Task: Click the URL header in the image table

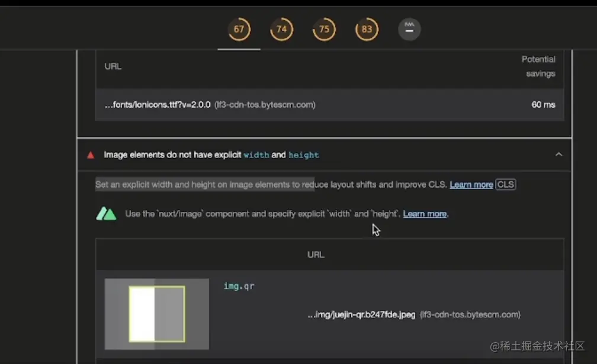Action: [316, 255]
